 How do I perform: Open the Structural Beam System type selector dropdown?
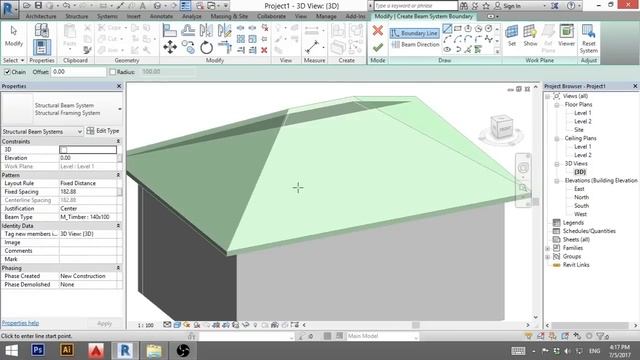point(120,109)
